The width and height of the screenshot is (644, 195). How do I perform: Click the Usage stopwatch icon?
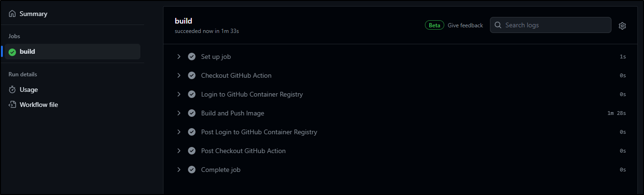[12, 89]
